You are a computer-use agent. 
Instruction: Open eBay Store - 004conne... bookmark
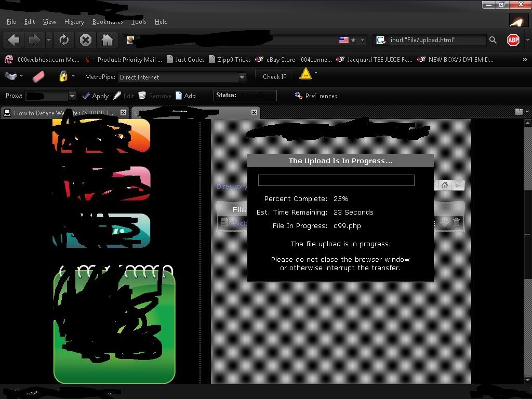point(294,59)
